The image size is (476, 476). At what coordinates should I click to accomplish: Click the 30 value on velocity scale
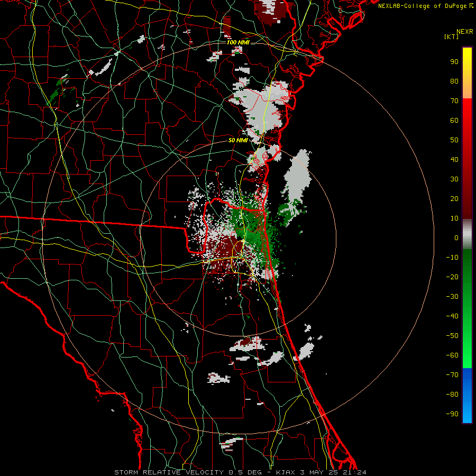click(x=454, y=179)
